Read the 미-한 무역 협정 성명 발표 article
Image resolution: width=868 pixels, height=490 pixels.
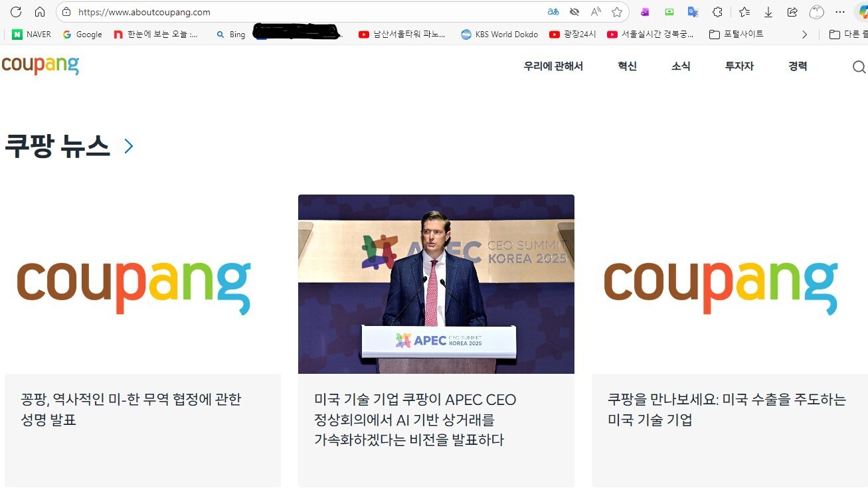click(x=131, y=410)
